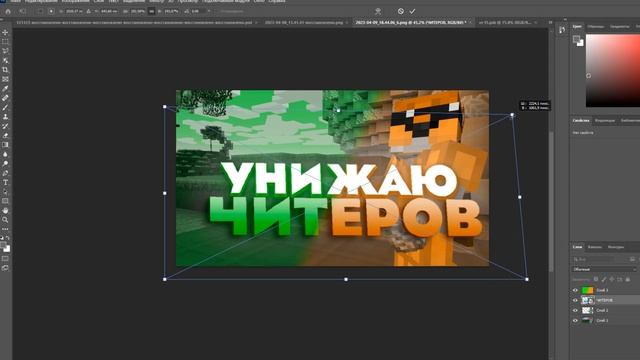Select the Clone Stamp tool
Viewport: 640px width, 360px height.
pos(5,117)
